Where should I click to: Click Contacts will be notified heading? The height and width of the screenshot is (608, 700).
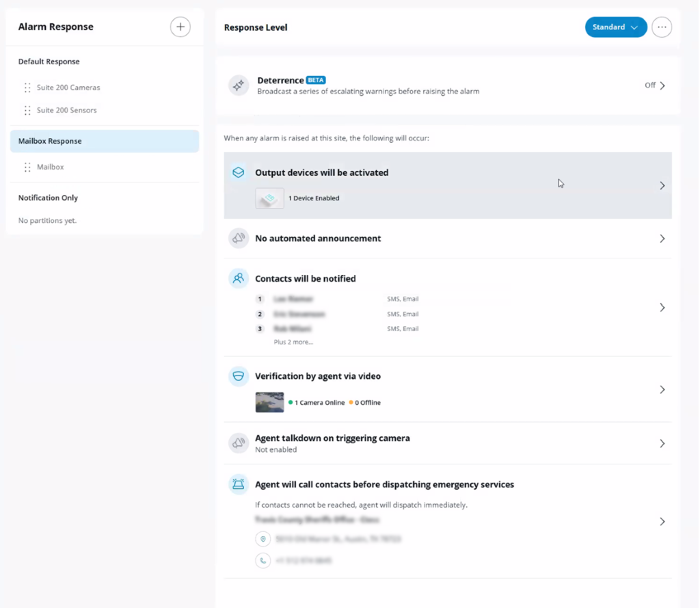click(x=306, y=279)
